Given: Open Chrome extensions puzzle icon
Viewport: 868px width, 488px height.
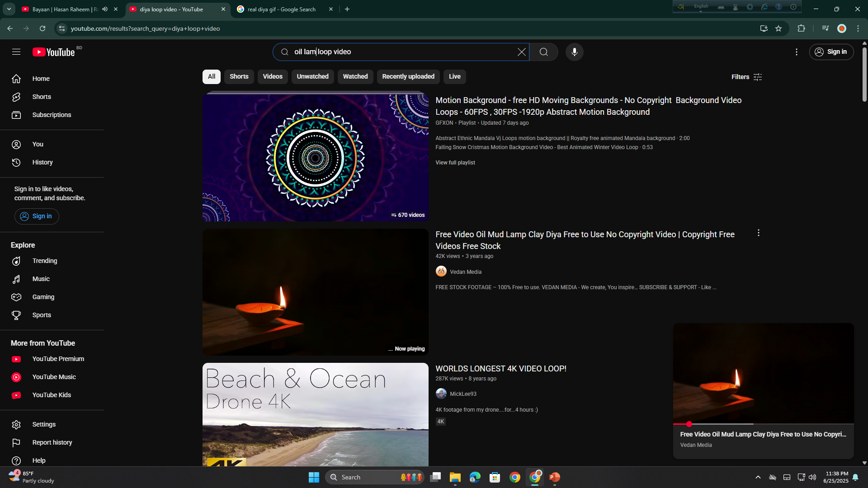Looking at the screenshot, I should [x=801, y=28].
